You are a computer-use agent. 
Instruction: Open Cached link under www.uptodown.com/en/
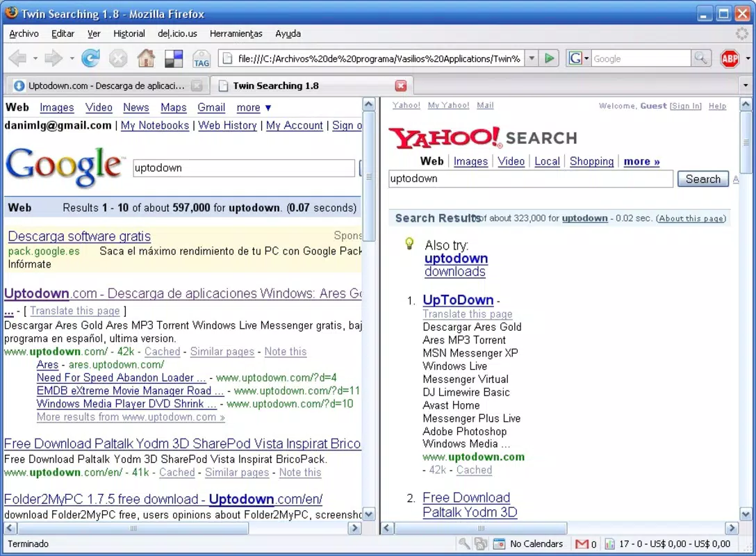[x=177, y=473]
